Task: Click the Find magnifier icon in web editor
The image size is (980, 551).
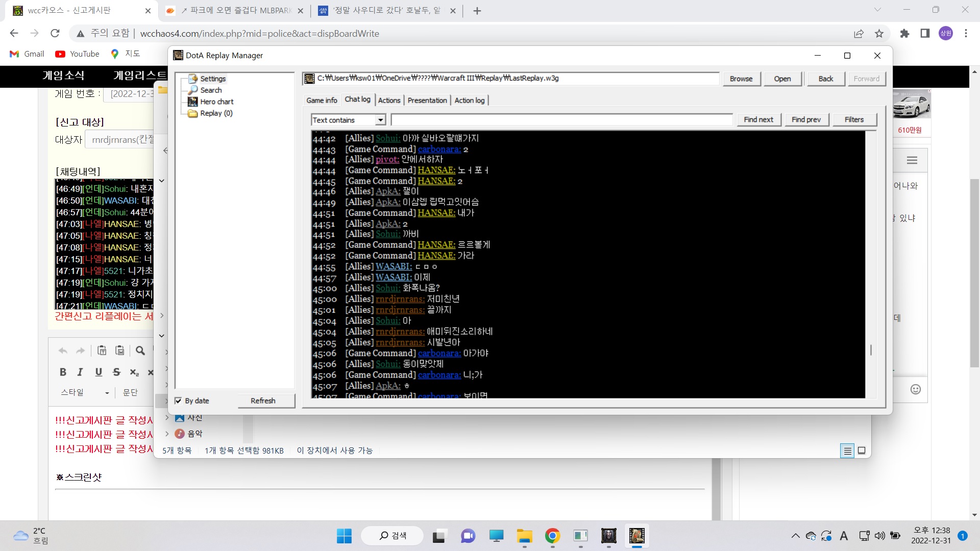Action: (x=140, y=350)
